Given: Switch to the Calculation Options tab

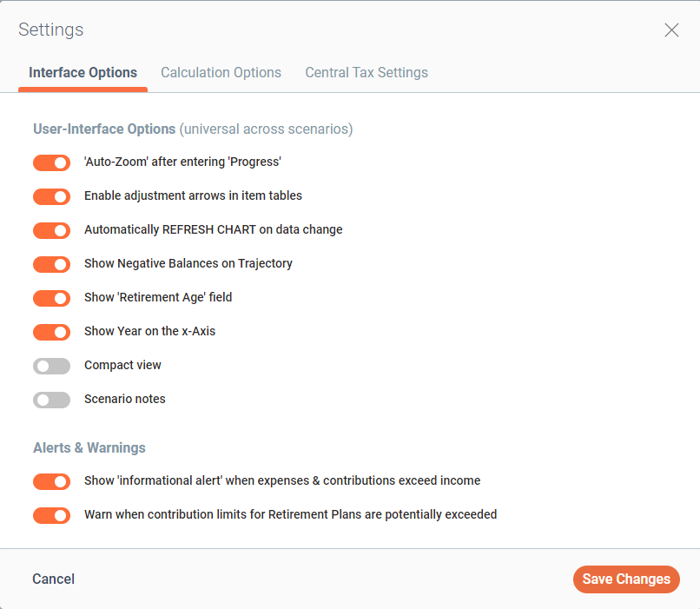Looking at the screenshot, I should coord(221,73).
